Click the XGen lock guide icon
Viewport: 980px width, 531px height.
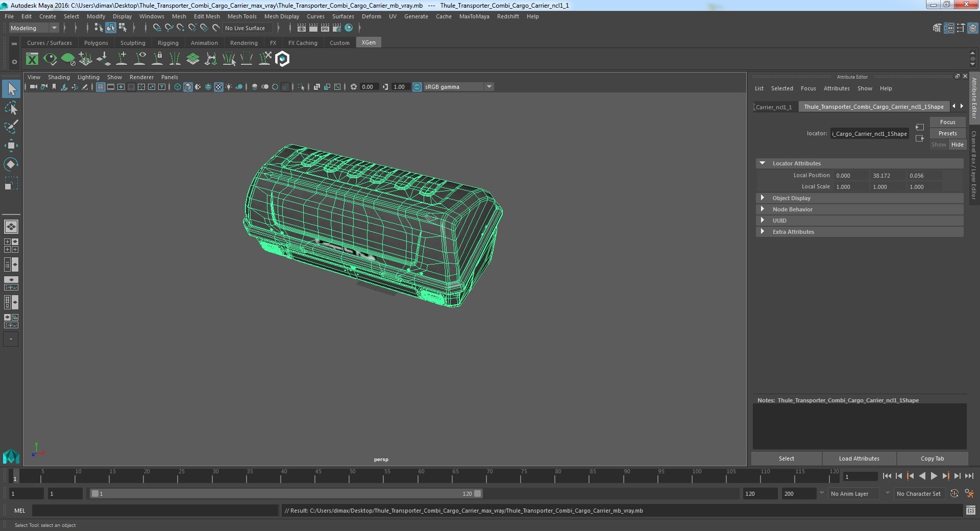pos(157,59)
